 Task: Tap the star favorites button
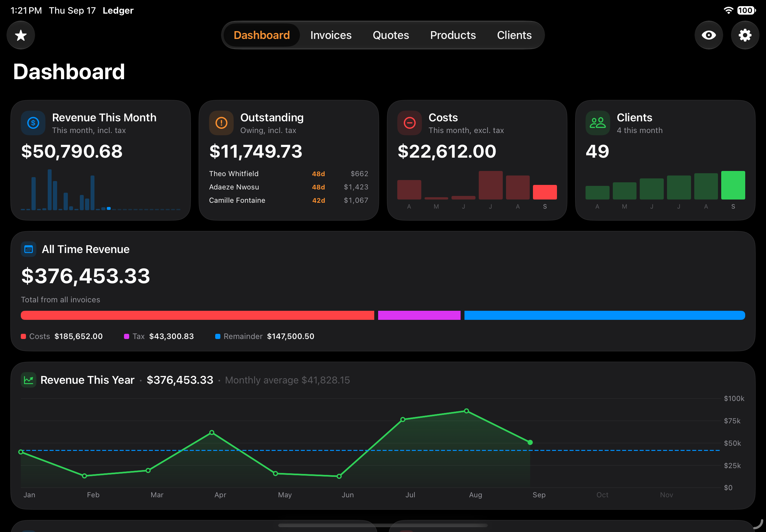[x=21, y=35]
